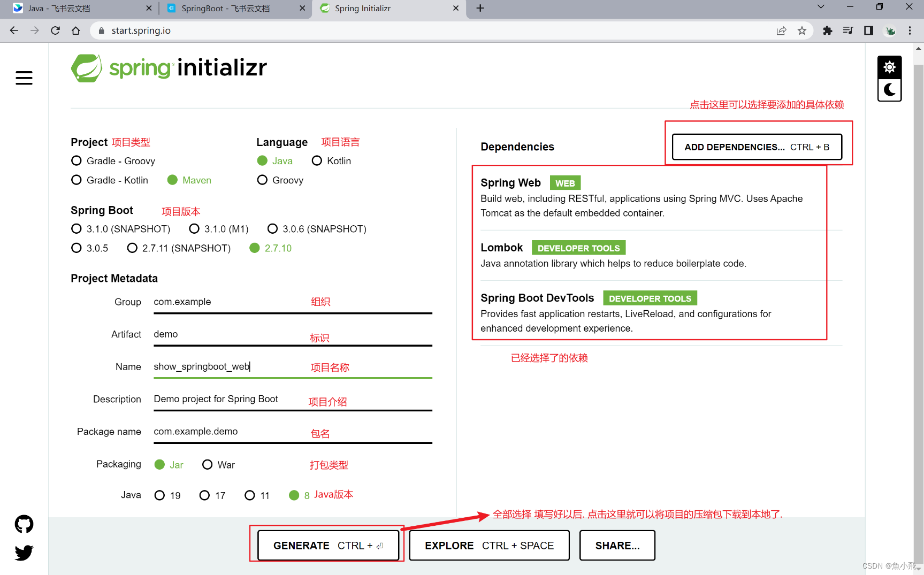Toggle the browser side panel icon
The width and height of the screenshot is (924, 575).
click(x=868, y=30)
